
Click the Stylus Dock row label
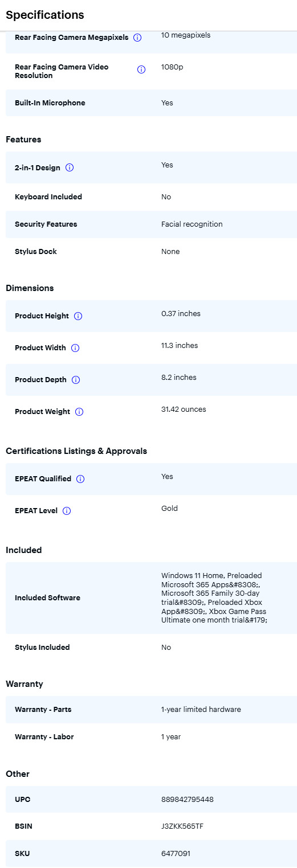[x=36, y=252]
